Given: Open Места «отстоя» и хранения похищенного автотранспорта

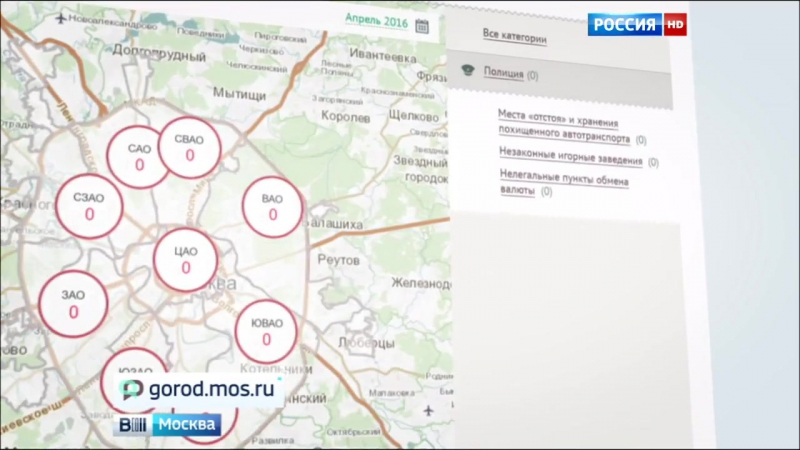Looking at the screenshot, I should pyautogui.click(x=564, y=127).
